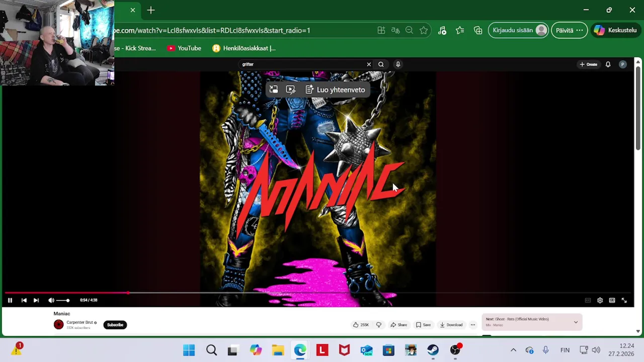
Task: Open OBS Studio from taskbar
Action: point(455,350)
